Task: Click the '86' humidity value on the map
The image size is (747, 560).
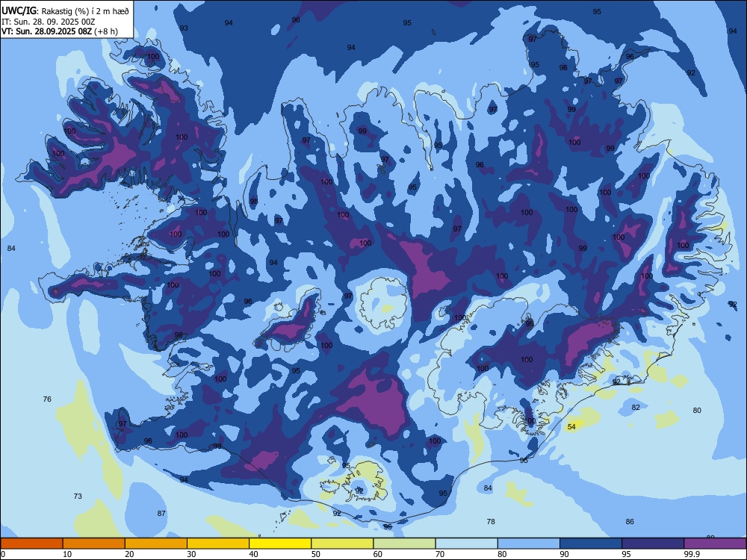Action: 630,521
